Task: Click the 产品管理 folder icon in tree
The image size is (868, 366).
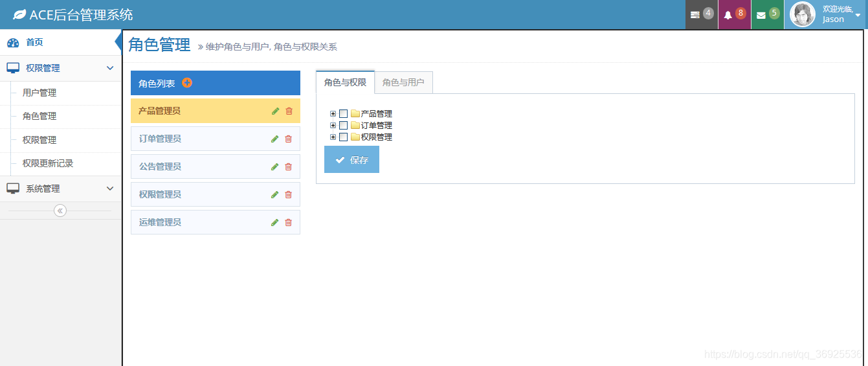Action: pyautogui.click(x=355, y=113)
